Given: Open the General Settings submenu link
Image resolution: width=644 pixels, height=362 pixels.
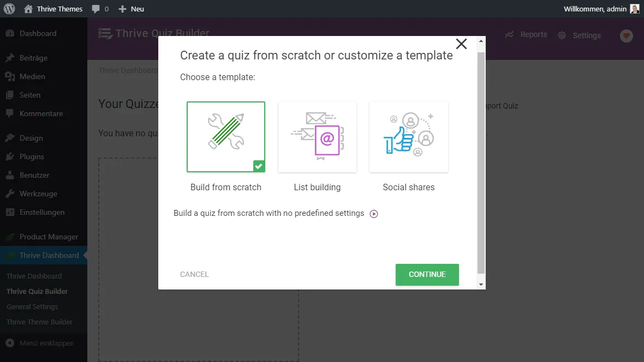Looking at the screenshot, I should tap(32, 306).
